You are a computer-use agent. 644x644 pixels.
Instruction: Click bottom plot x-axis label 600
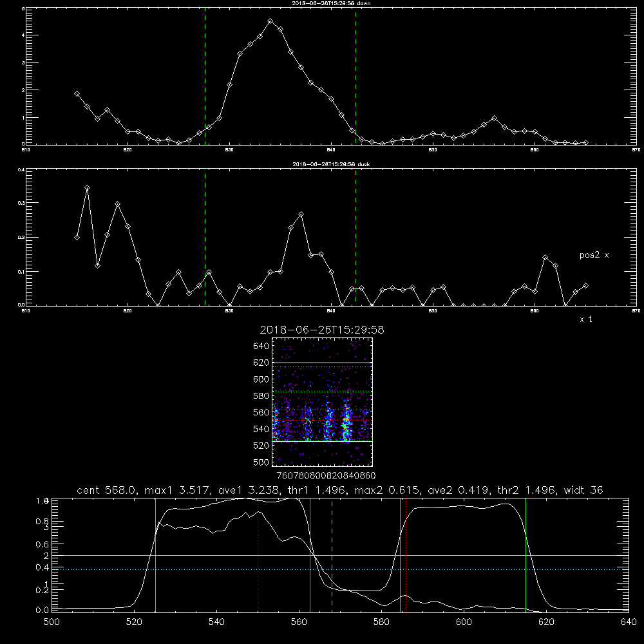point(464,621)
